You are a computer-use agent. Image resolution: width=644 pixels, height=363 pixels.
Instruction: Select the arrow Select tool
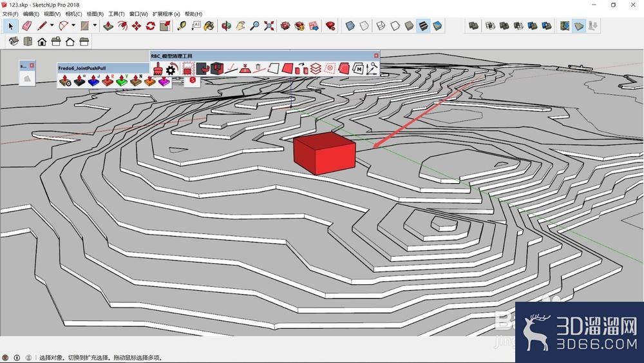pyautogui.click(x=11, y=26)
